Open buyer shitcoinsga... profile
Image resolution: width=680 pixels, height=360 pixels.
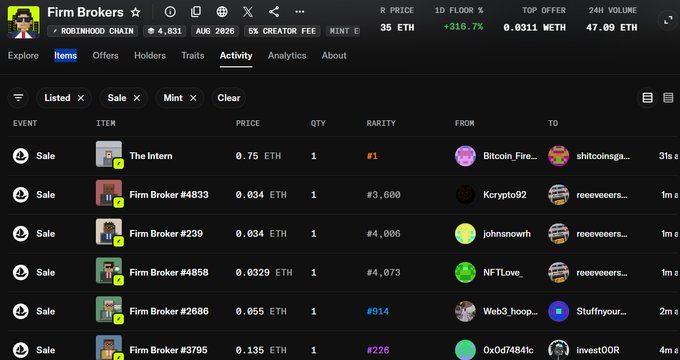603,156
